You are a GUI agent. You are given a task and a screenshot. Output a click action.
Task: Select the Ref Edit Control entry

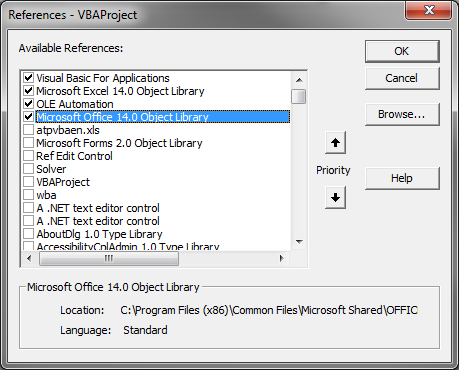[x=74, y=156]
